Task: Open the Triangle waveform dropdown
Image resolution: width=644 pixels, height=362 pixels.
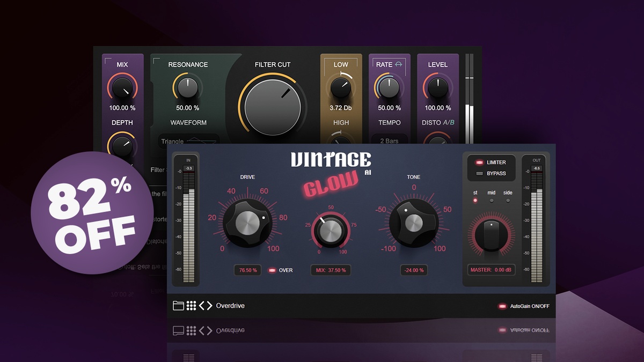Action: [189, 141]
